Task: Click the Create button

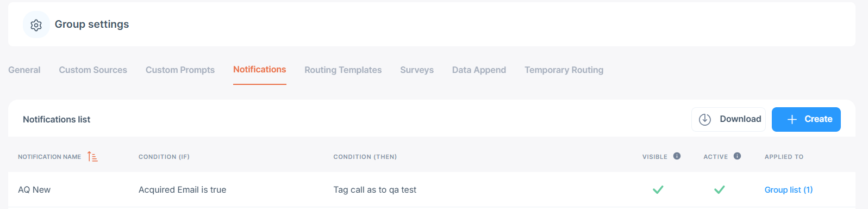Action: click(x=806, y=119)
